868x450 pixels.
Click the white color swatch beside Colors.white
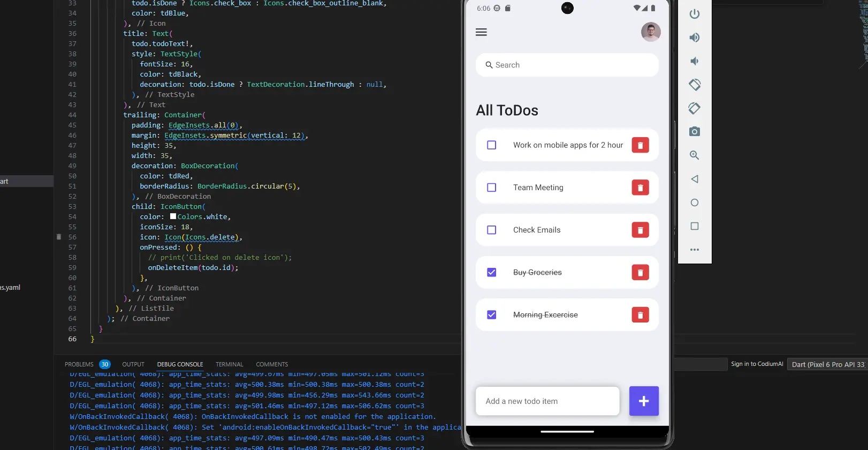173,216
